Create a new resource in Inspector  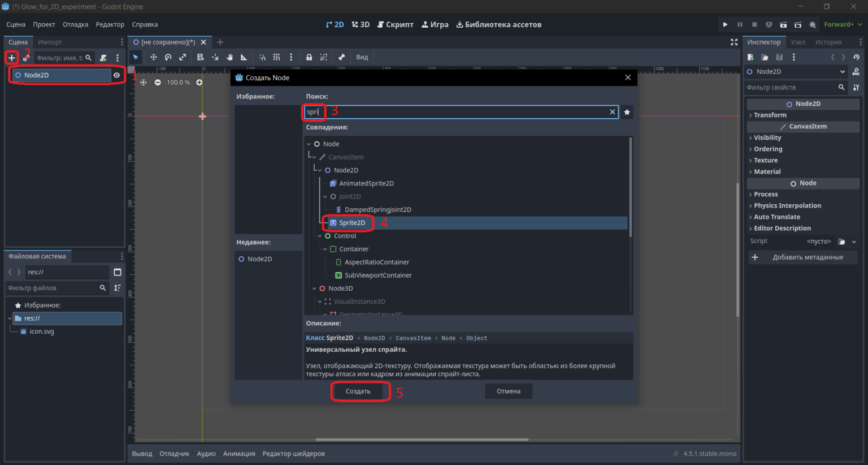[x=750, y=57]
